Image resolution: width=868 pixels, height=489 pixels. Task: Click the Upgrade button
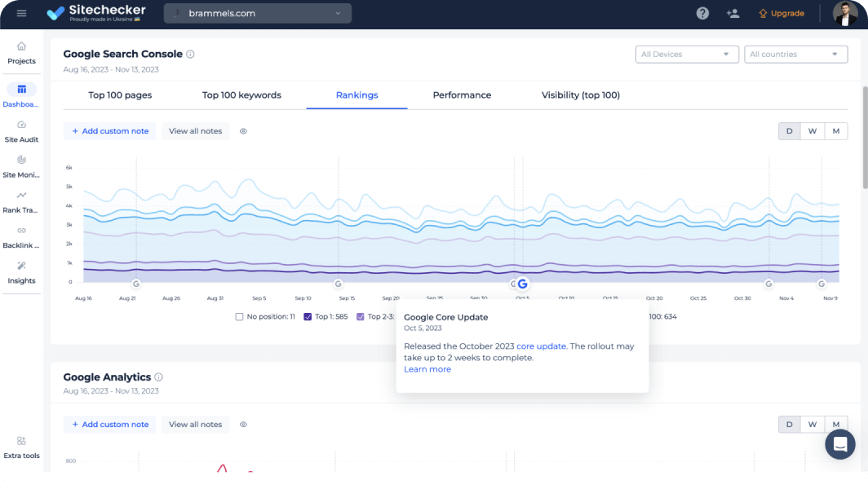point(781,13)
